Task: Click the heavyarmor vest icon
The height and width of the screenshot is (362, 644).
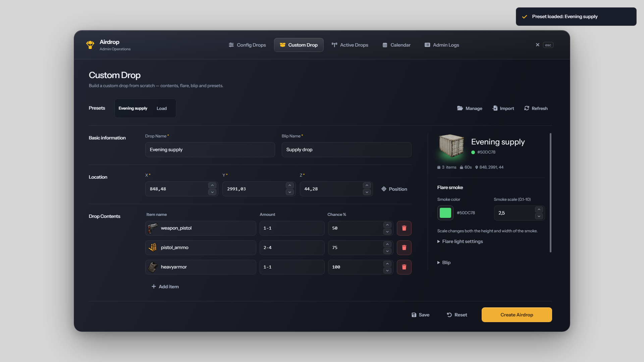Action: pos(153,267)
